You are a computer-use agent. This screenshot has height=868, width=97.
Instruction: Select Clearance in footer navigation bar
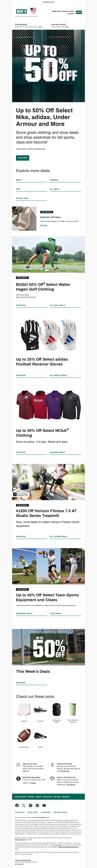click(x=66, y=797)
